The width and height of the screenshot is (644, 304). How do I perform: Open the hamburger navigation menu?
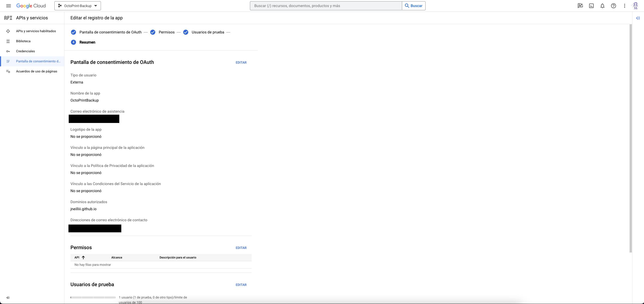(x=8, y=6)
